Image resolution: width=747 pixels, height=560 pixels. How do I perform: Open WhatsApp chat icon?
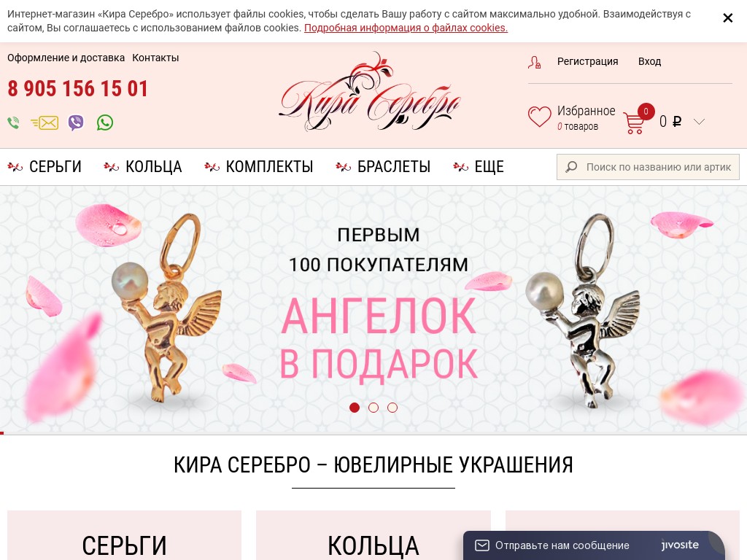click(105, 122)
